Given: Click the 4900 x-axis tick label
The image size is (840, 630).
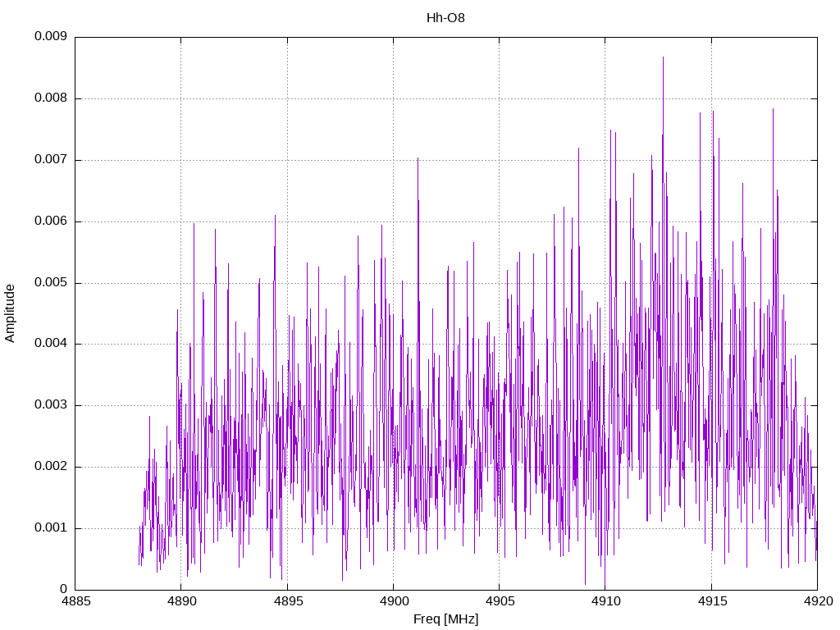Looking at the screenshot, I should [394, 601].
